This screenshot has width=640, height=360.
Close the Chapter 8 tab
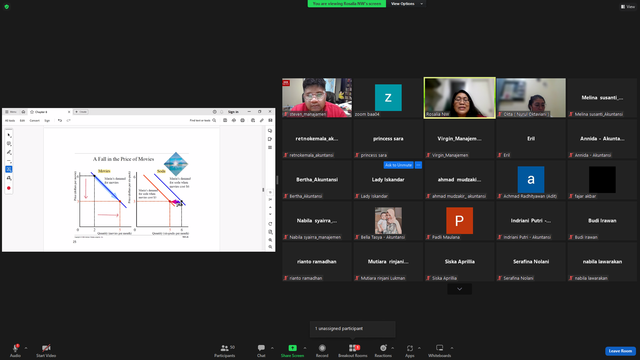click(x=69, y=112)
